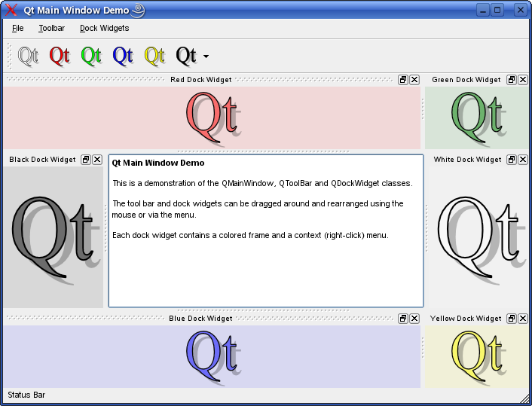
Task: Open the File menu
Action: pyautogui.click(x=17, y=28)
